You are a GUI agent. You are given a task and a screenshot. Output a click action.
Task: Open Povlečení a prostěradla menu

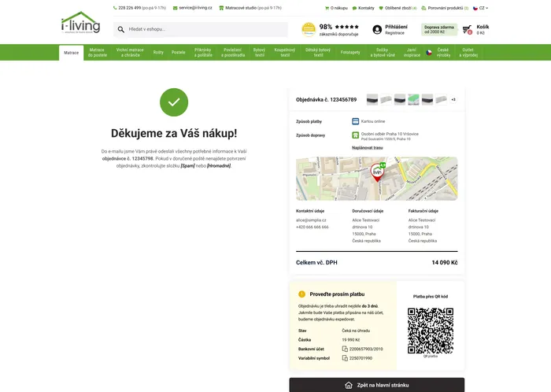tap(233, 52)
